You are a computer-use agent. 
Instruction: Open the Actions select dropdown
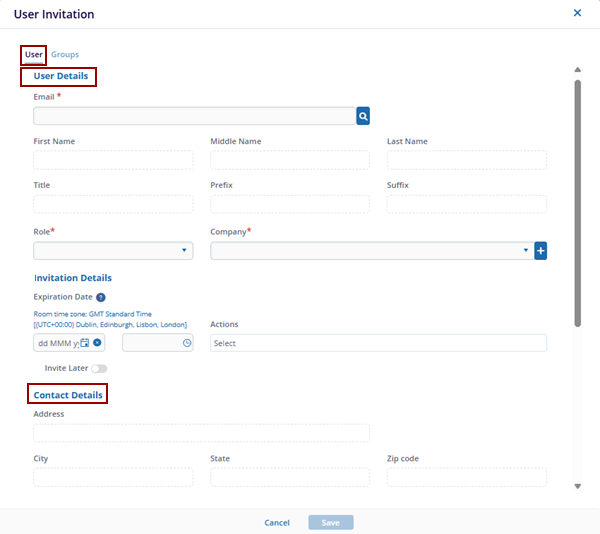[378, 343]
